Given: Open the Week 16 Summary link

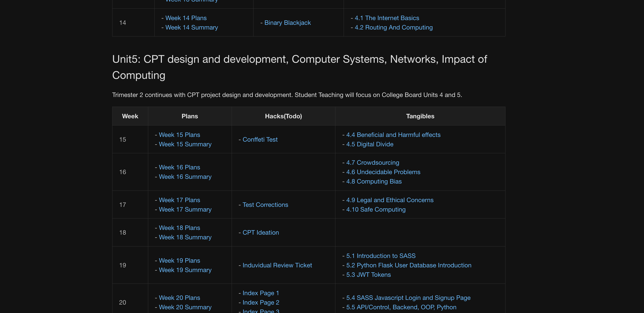Looking at the screenshot, I should [185, 177].
